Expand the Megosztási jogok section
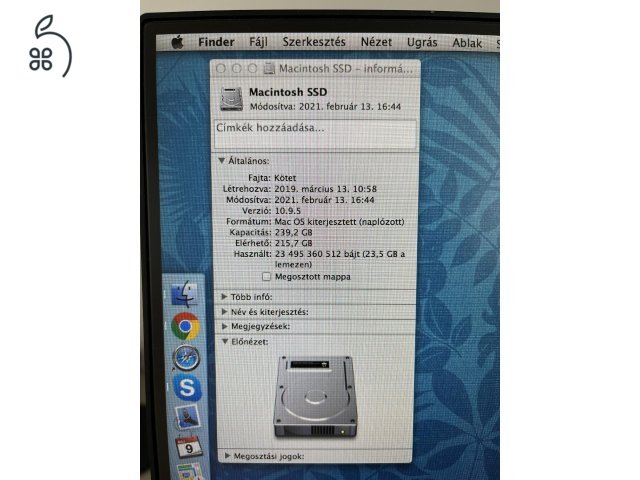 tap(227, 456)
